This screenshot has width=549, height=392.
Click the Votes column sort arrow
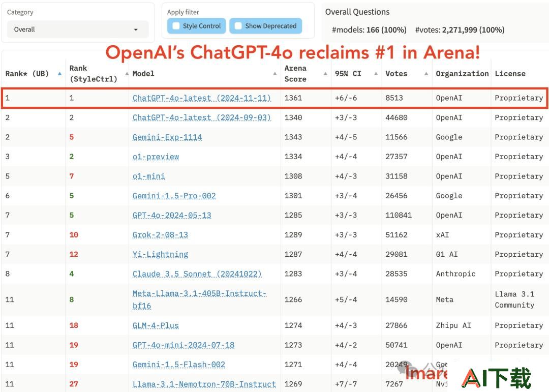[426, 74]
